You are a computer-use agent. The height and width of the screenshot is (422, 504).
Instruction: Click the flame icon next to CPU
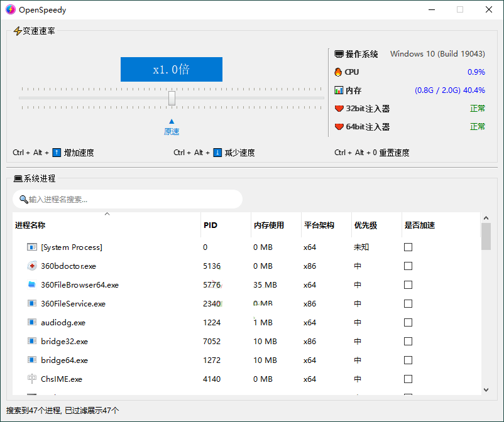pyautogui.click(x=338, y=72)
